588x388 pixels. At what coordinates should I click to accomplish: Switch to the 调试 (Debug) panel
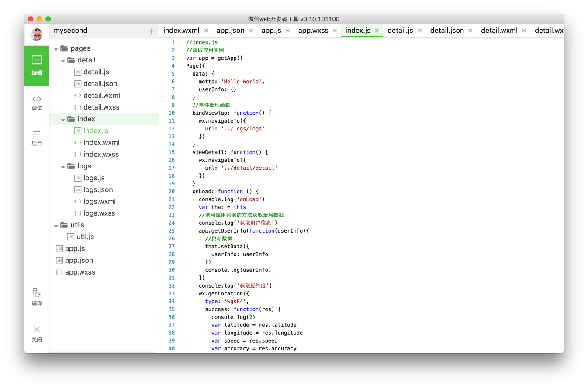click(37, 103)
